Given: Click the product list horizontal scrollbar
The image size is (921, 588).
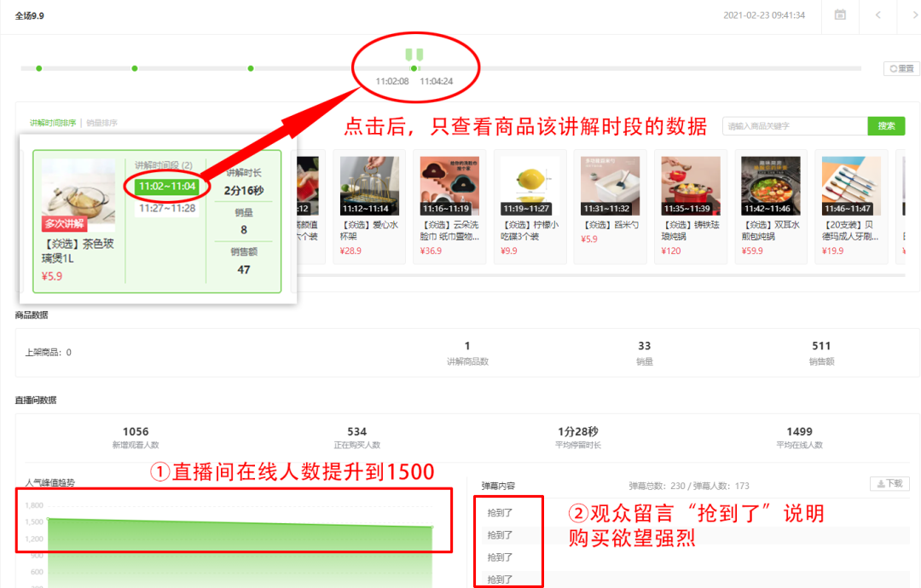Looking at the screenshot, I should coord(600,275).
